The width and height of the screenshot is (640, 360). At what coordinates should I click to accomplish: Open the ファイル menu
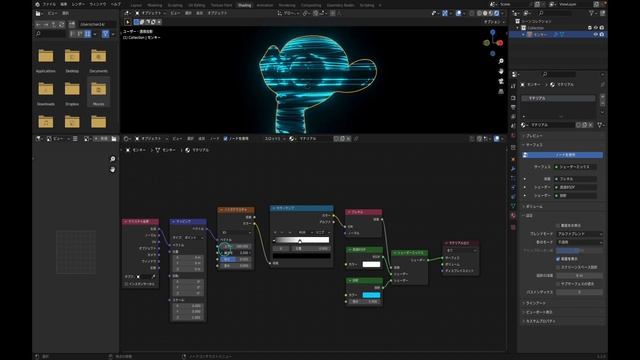coord(49,4)
